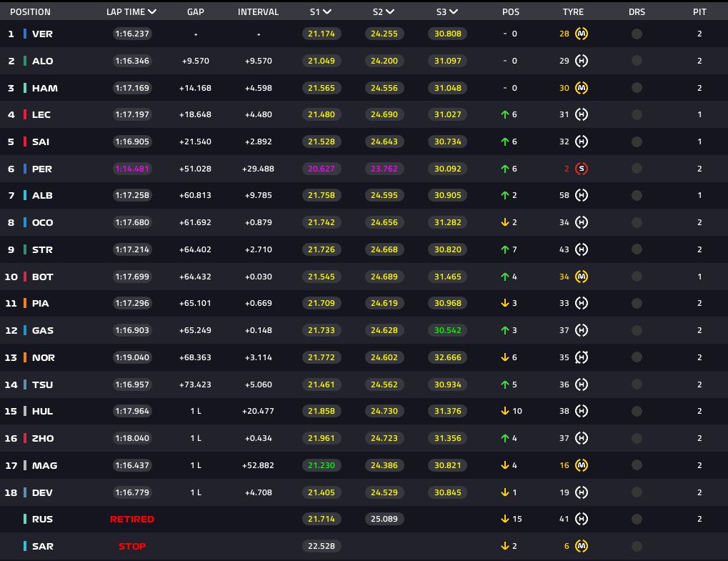
Task: Click Verstappen's DRS indicator dot
Action: tap(637, 34)
